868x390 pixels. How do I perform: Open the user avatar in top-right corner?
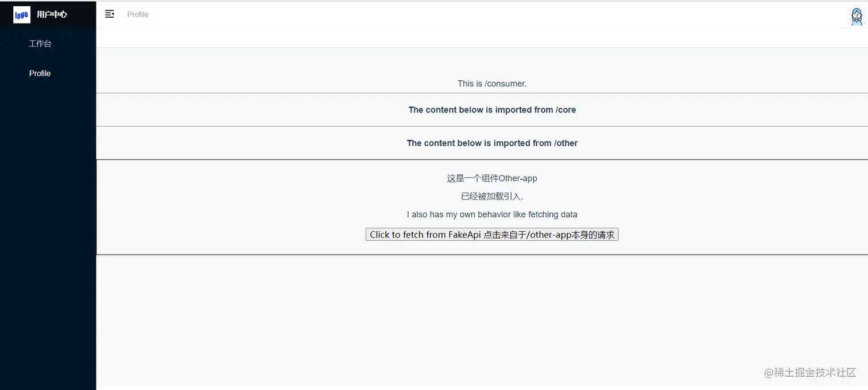pyautogui.click(x=857, y=16)
